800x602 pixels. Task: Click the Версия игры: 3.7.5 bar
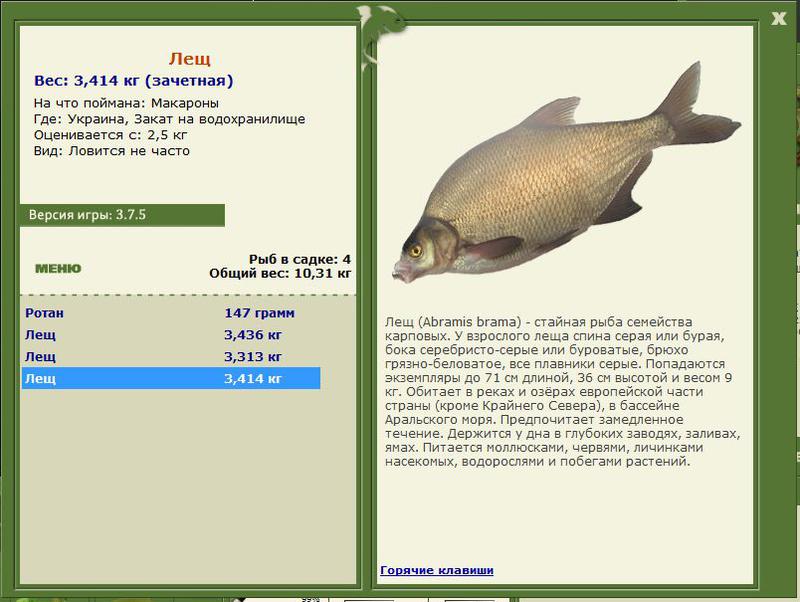pos(122,215)
